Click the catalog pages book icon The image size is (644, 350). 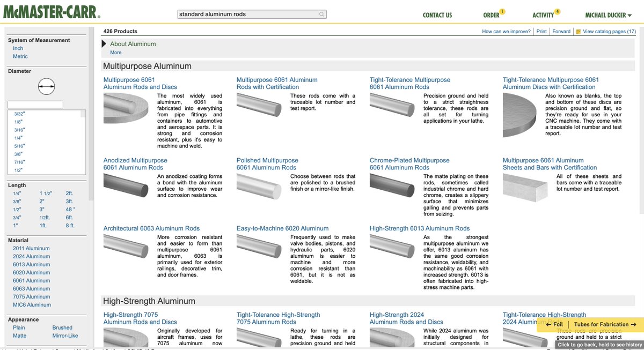578,32
